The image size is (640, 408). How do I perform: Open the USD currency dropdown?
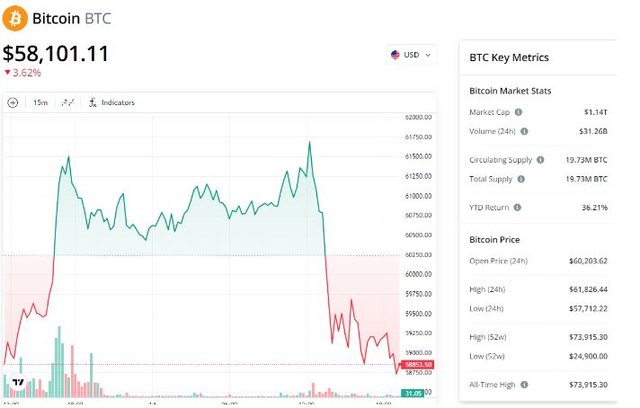[x=412, y=55]
